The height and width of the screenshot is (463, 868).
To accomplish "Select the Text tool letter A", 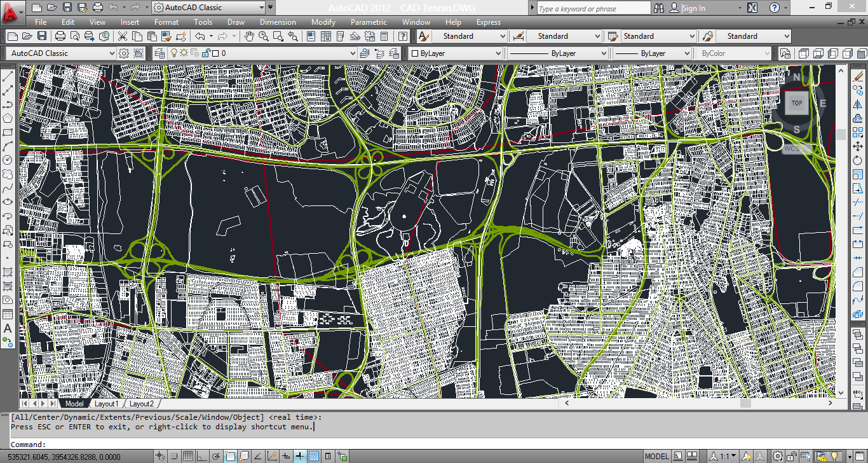I will coord(8,329).
